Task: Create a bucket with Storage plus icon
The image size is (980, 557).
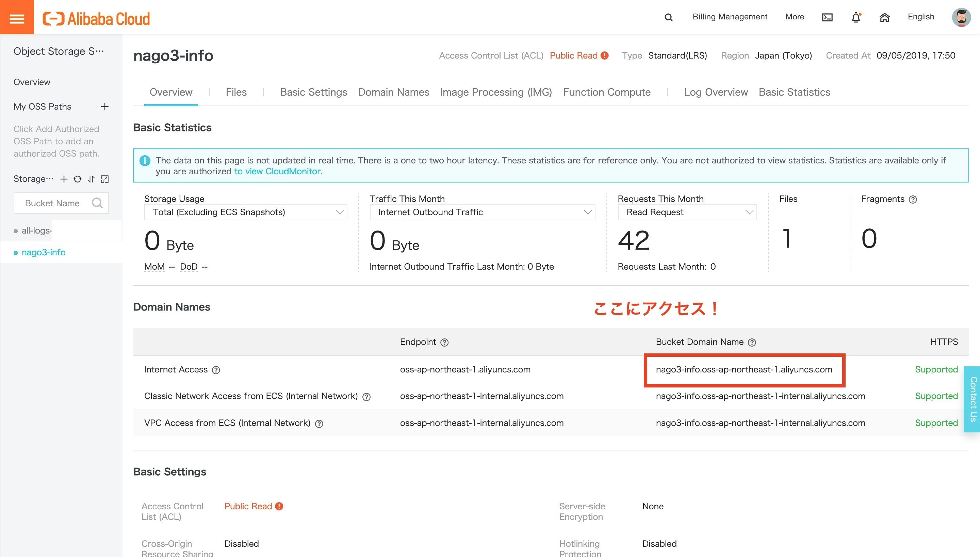Action: pyautogui.click(x=64, y=179)
